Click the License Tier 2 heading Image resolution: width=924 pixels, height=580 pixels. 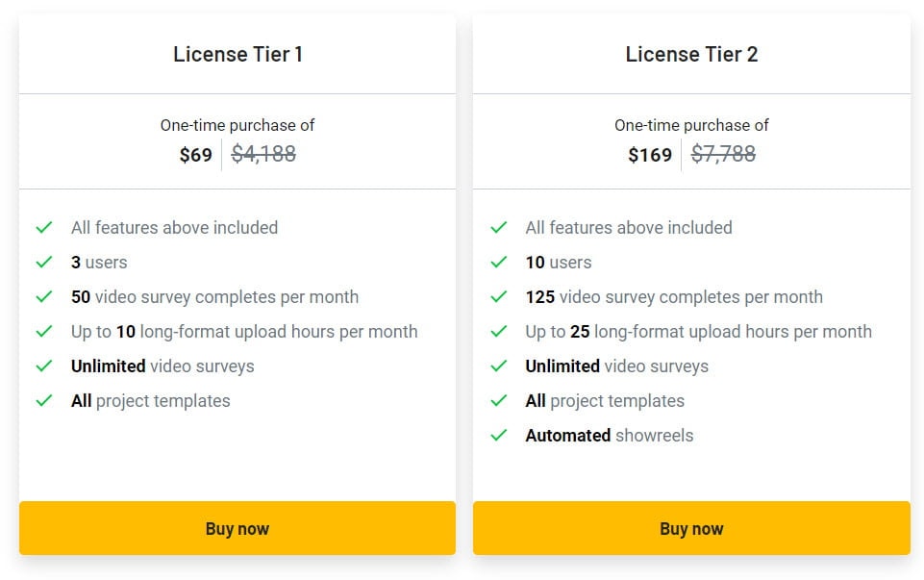[x=691, y=55]
